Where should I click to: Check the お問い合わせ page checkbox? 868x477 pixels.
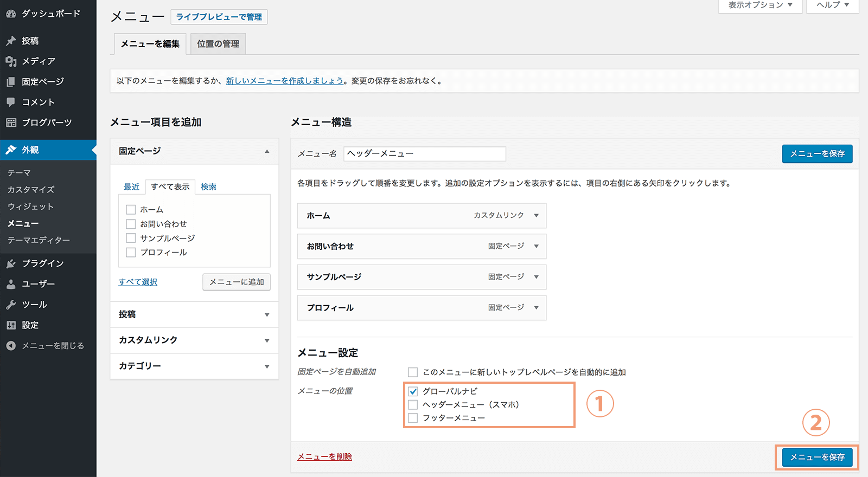click(x=131, y=224)
